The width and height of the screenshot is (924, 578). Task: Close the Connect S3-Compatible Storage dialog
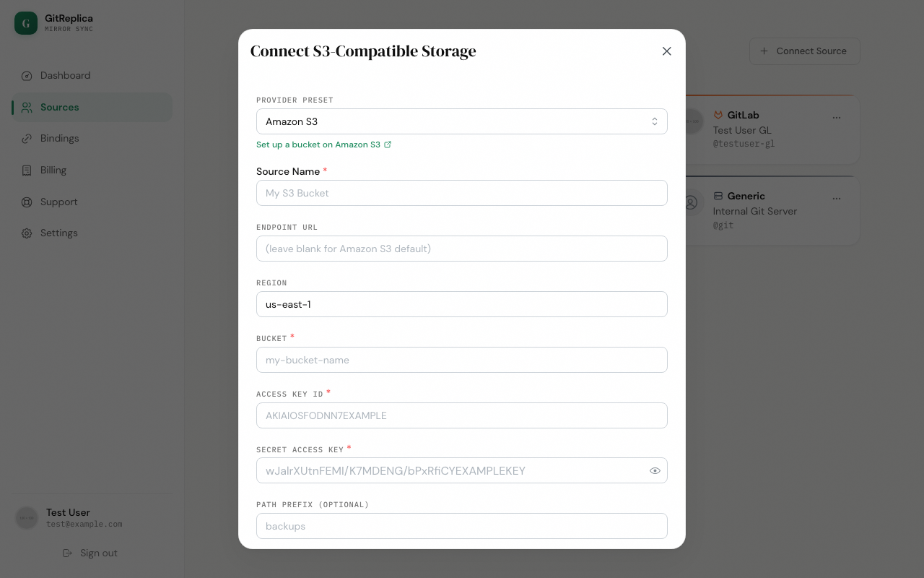666,51
